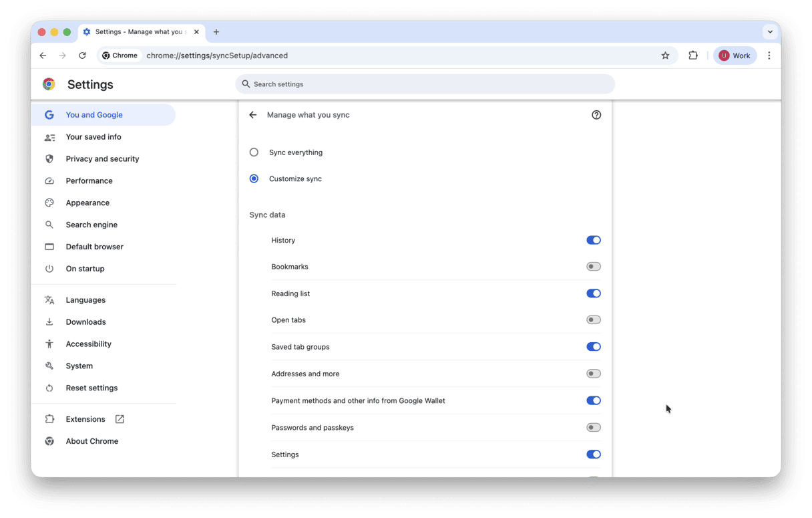The width and height of the screenshot is (812, 518).
Task: Enable Bookmarks sync
Action: 593,266
